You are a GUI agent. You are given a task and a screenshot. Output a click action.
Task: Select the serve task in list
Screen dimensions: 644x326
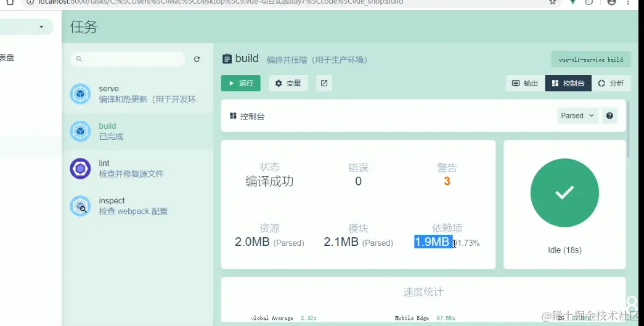[x=137, y=94]
